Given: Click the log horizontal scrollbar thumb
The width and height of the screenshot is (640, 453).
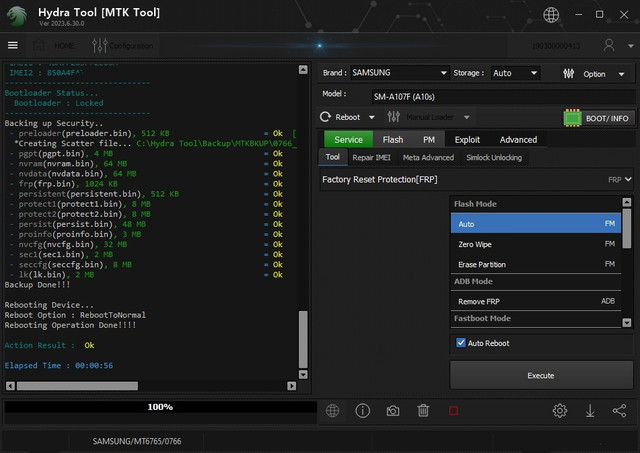Looking at the screenshot, I should (x=78, y=386).
